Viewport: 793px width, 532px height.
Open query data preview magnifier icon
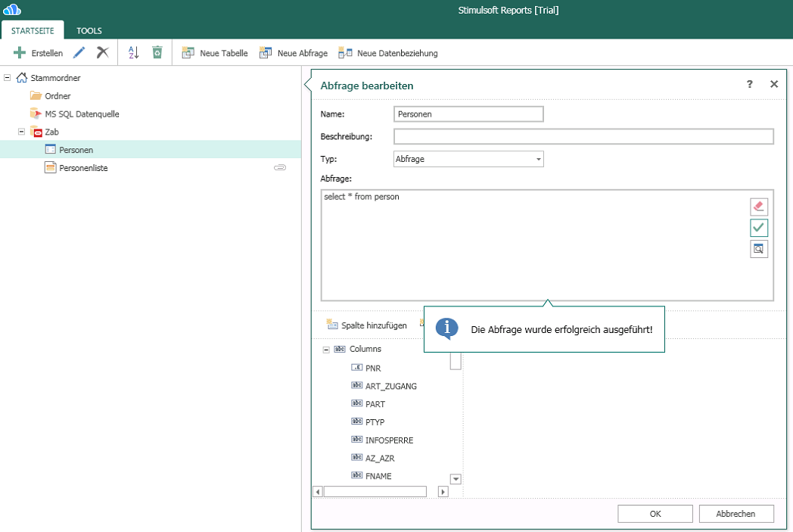tap(759, 249)
